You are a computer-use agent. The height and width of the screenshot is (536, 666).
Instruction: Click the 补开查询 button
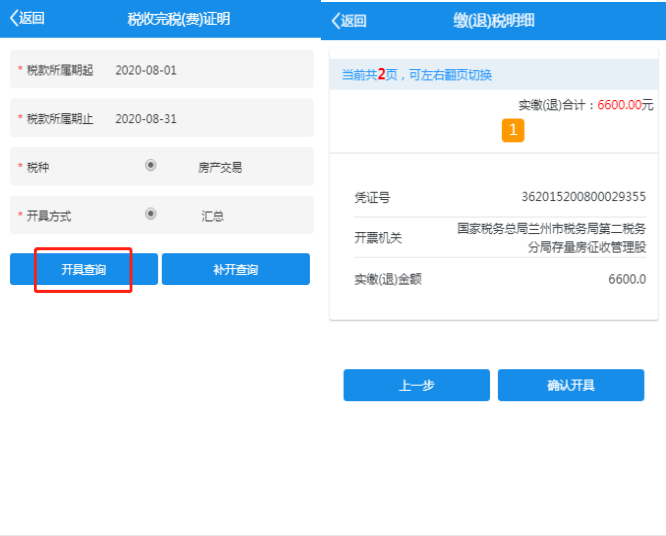(236, 269)
